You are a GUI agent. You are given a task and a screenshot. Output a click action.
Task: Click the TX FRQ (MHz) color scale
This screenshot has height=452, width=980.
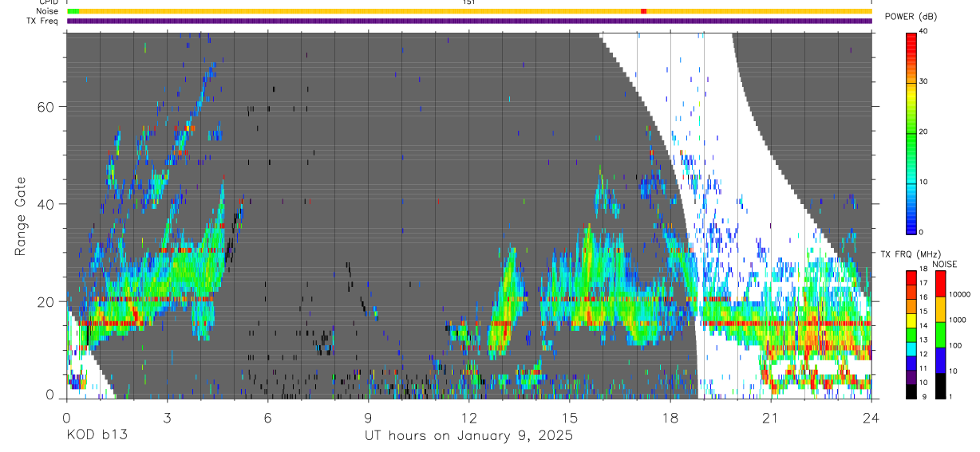point(911,334)
